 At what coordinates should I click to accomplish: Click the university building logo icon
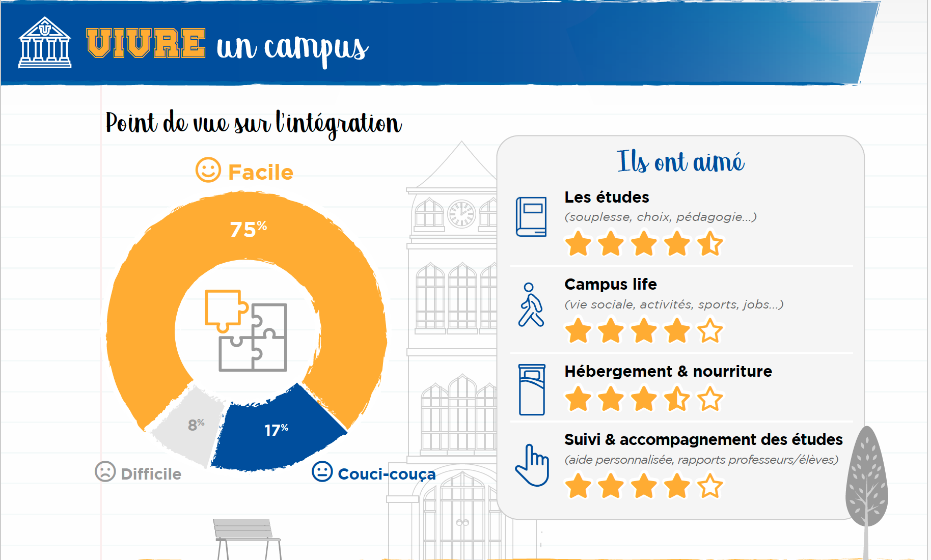pos(45,43)
